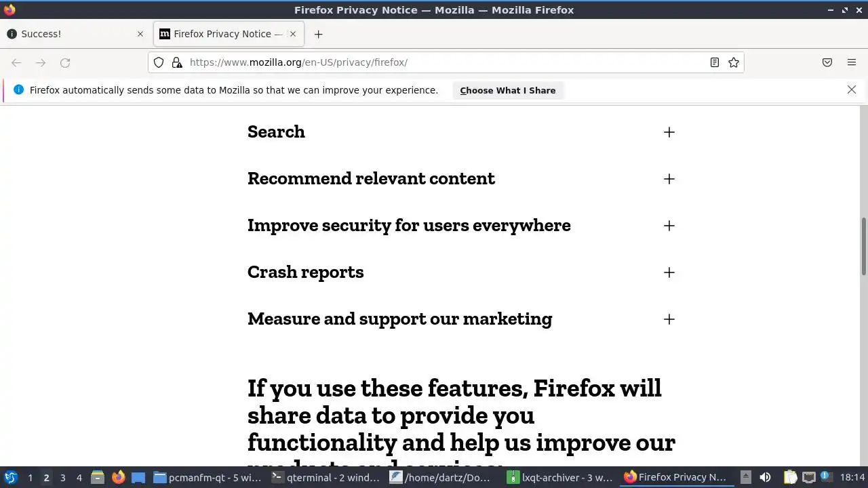The image size is (868, 488).
Task: Switch to virtual desktop 4
Action: click(x=79, y=478)
